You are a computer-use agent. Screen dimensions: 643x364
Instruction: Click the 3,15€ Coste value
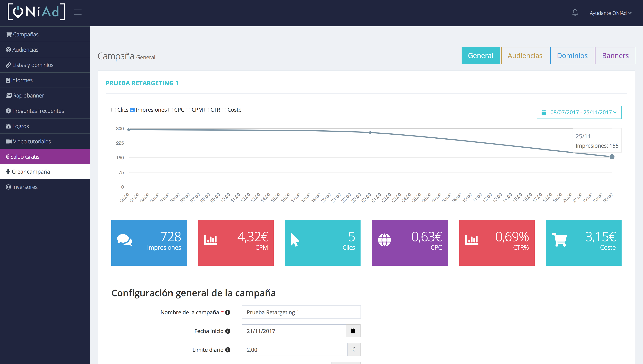(601, 236)
